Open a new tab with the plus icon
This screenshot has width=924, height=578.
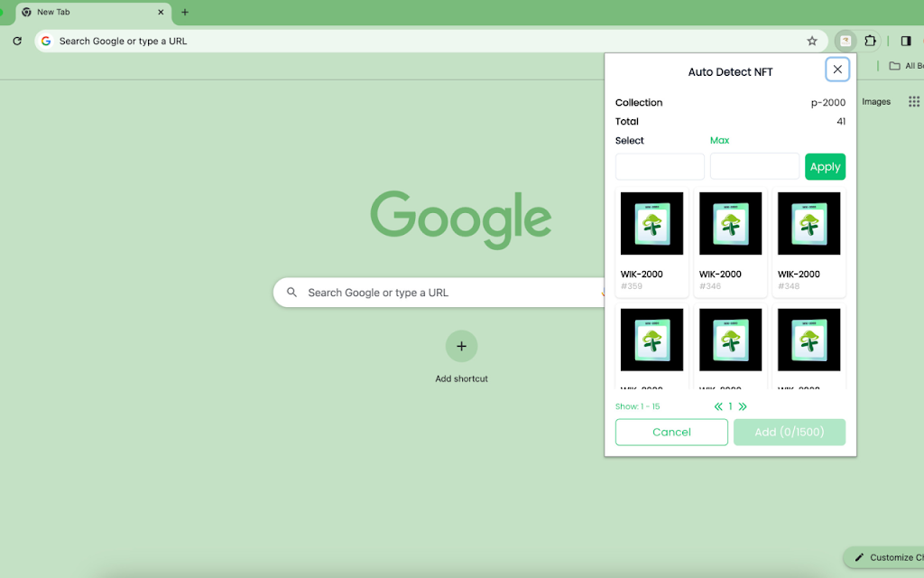184,12
